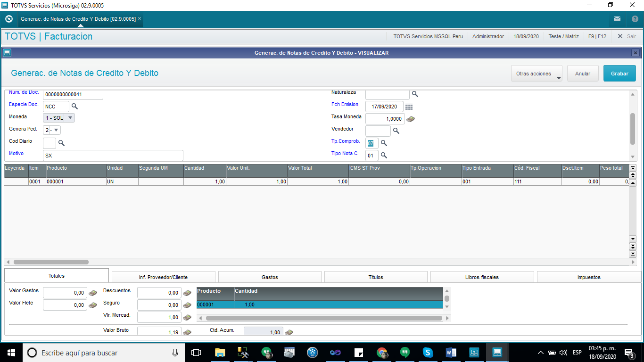Click the Especie Doc. input field

click(x=56, y=107)
